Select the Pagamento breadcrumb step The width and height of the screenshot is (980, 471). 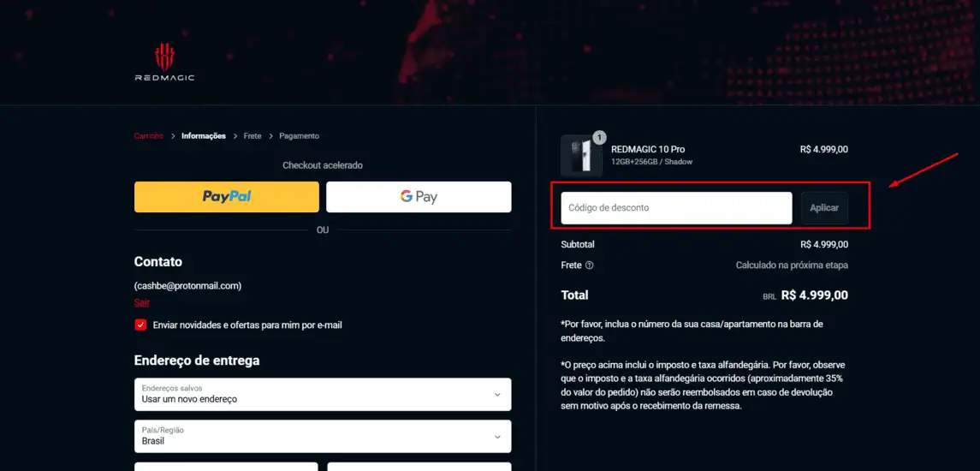tap(300, 135)
